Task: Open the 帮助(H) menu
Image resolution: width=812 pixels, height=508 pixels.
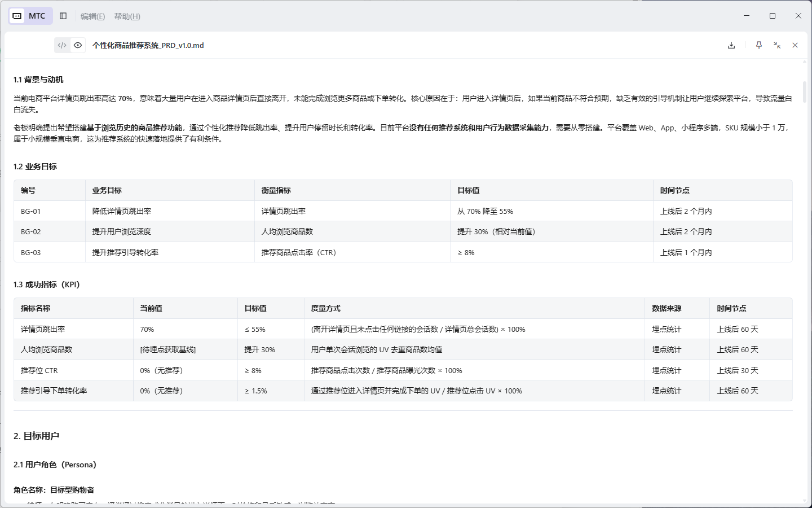Action: pyautogui.click(x=127, y=16)
